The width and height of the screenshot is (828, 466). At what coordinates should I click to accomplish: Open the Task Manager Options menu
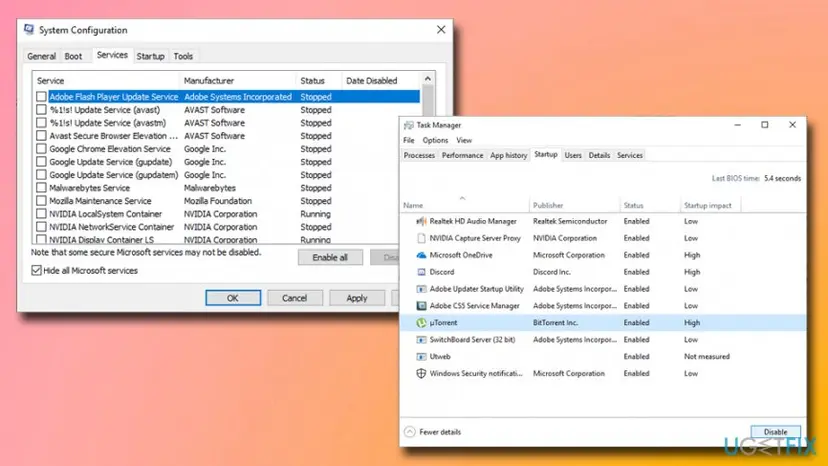[435, 141]
